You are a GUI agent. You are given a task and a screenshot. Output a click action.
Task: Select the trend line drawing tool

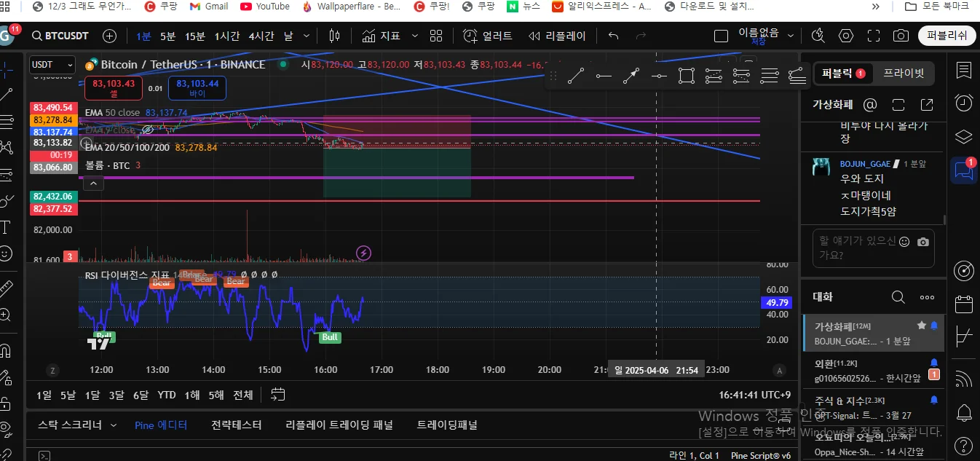point(575,75)
